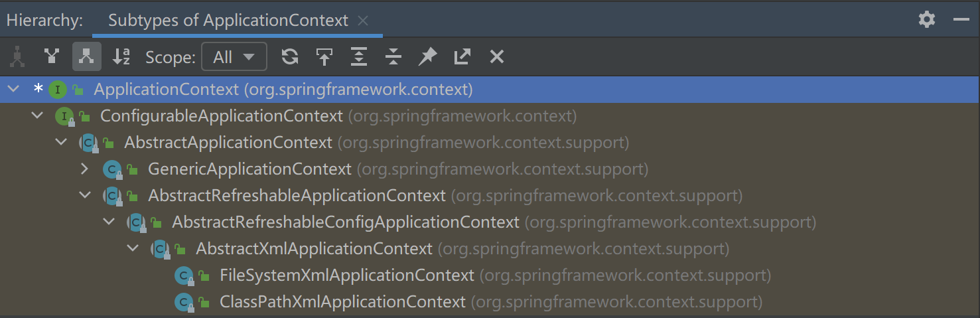
Task: Open the Scope dropdown set to All
Action: click(234, 57)
